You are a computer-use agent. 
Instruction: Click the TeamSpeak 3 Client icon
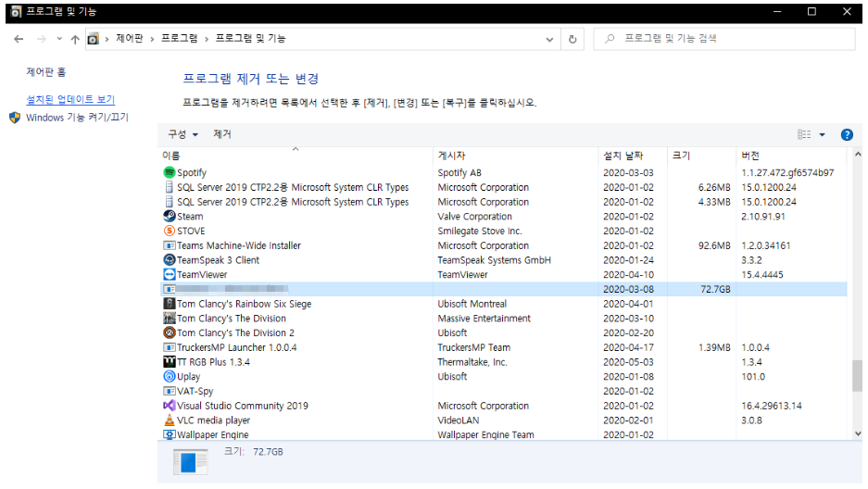[170, 260]
